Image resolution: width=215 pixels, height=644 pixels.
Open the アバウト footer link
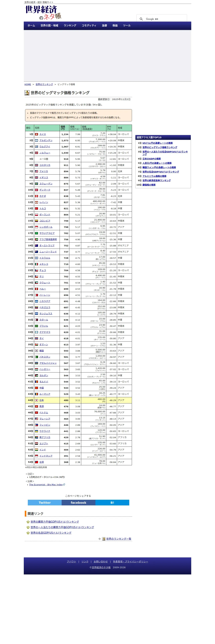pyautogui.click(x=71, y=562)
